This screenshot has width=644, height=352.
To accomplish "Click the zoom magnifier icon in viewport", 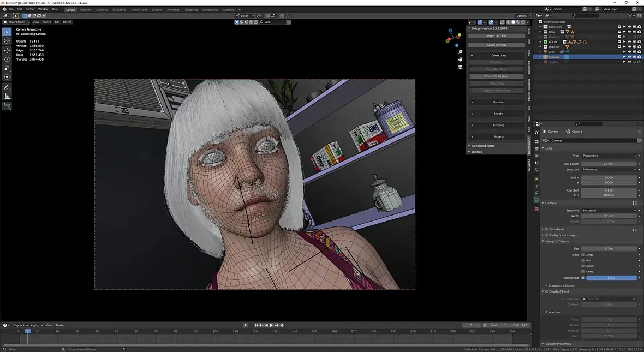I will 461,52.
